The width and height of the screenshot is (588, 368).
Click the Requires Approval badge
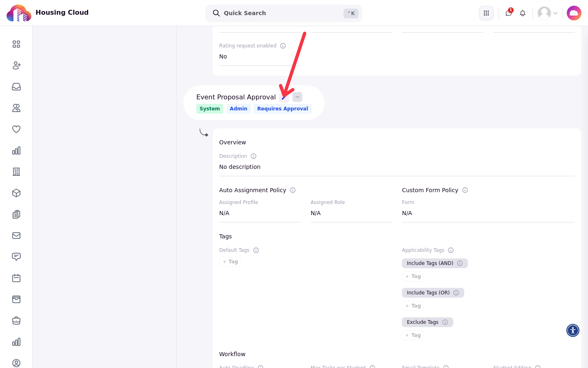click(283, 109)
